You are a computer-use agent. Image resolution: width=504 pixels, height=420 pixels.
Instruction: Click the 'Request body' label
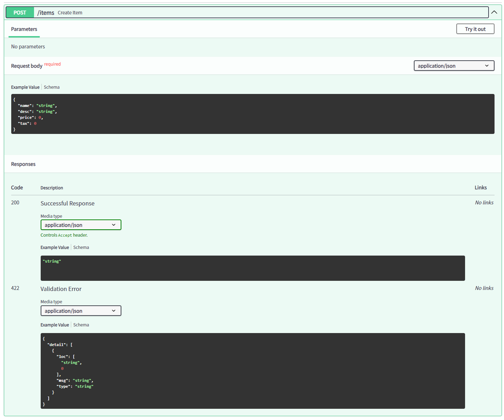(x=27, y=66)
